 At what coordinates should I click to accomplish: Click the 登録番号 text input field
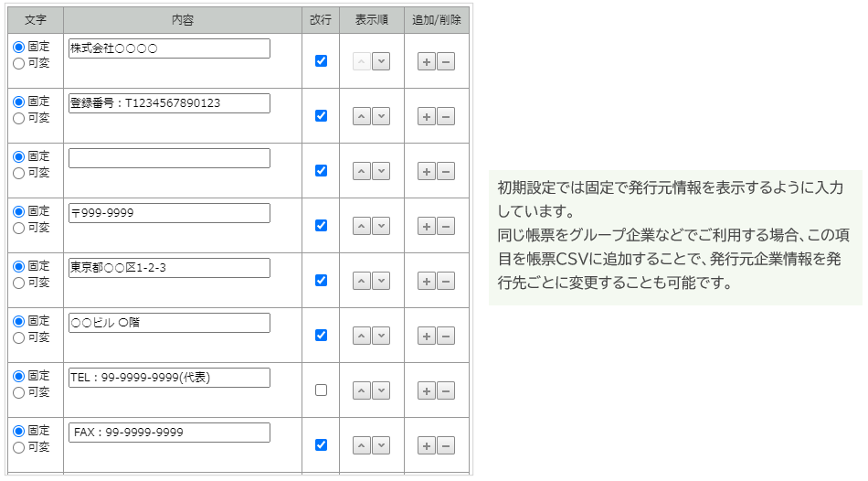coord(169,103)
